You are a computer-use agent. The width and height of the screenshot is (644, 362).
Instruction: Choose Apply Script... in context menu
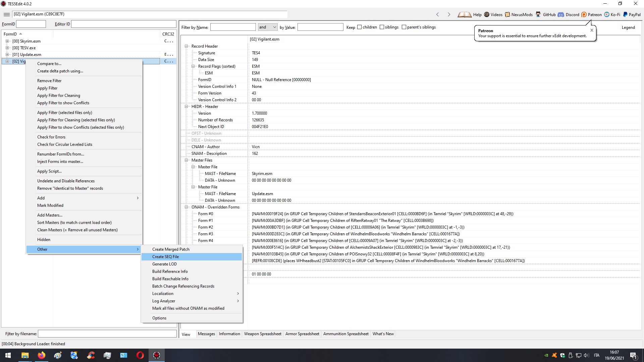(84, 171)
